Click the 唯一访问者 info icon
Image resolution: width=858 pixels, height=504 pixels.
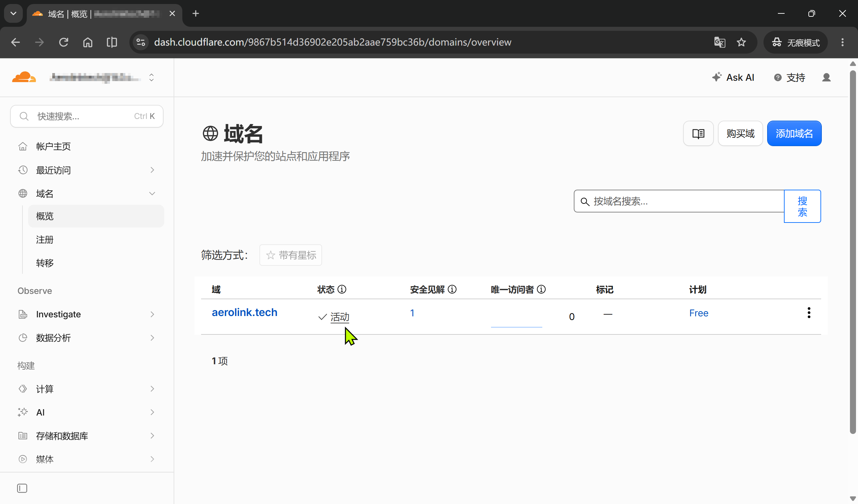click(541, 290)
